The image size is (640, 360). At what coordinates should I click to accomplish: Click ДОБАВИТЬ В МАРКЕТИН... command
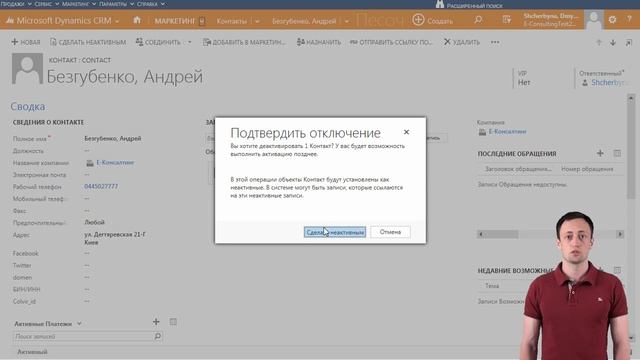pyautogui.click(x=244, y=42)
